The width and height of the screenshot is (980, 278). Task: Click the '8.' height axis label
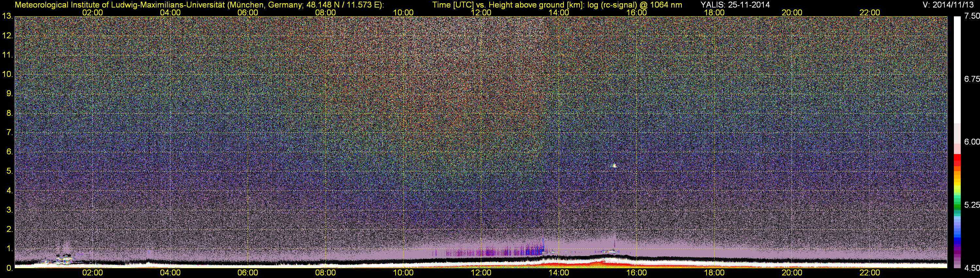pyautogui.click(x=9, y=113)
